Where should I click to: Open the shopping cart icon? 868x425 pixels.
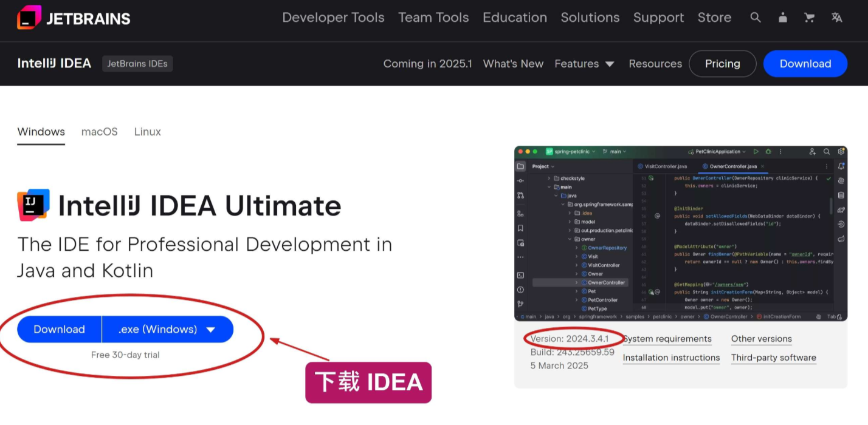point(809,18)
